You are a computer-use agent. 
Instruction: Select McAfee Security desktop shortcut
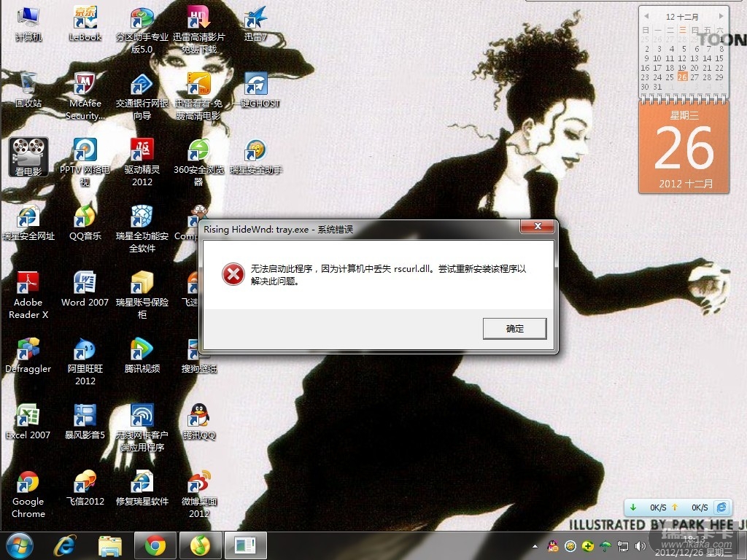(x=85, y=96)
